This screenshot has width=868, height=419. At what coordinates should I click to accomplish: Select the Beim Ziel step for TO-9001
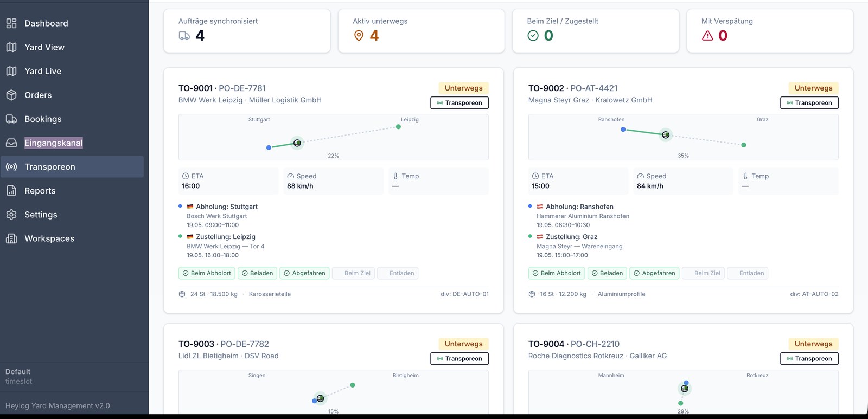[353, 273]
